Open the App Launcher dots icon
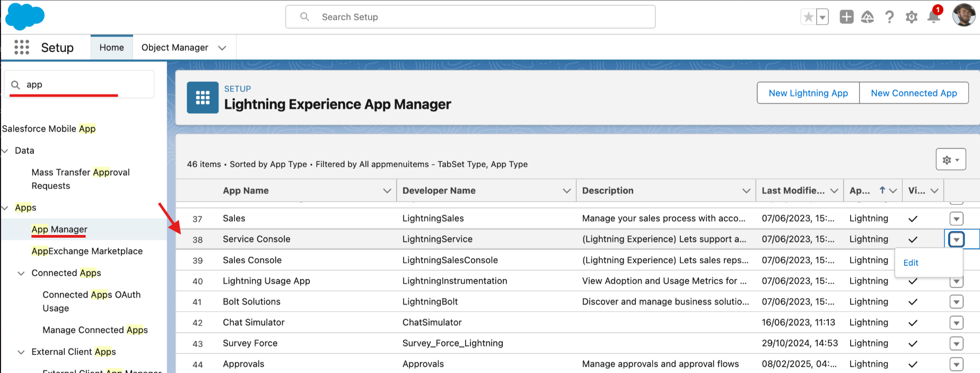The image size is (980, 373). coord(22,47)
